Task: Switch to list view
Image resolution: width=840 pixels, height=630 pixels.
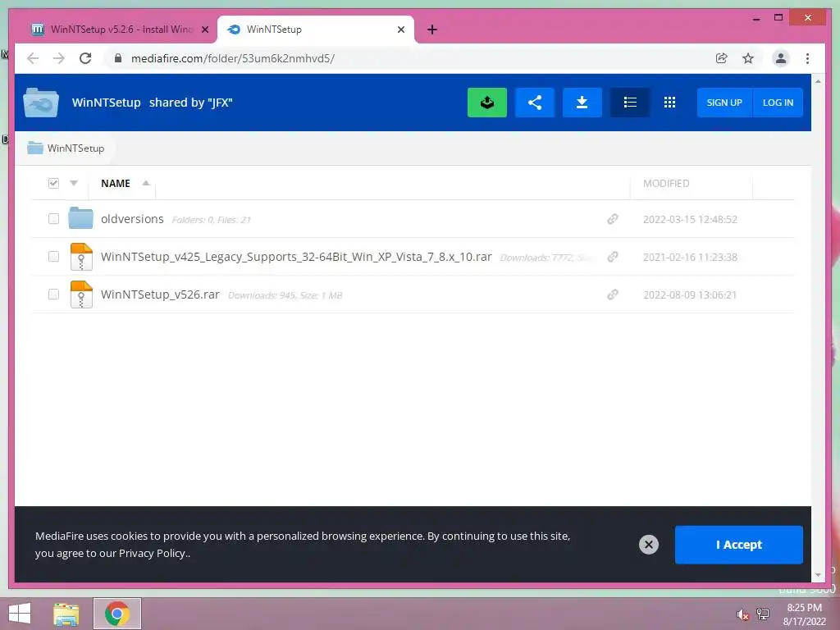Action: (x=630, y=103)
